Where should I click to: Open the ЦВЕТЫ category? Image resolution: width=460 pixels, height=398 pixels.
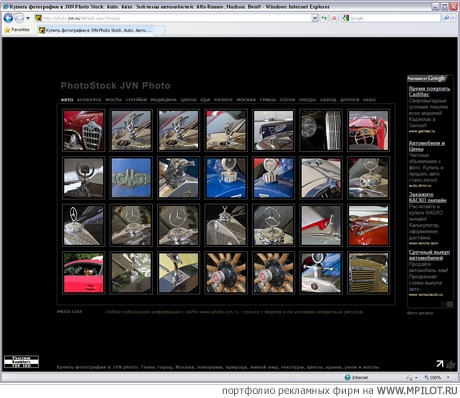(x=189, y=100)
